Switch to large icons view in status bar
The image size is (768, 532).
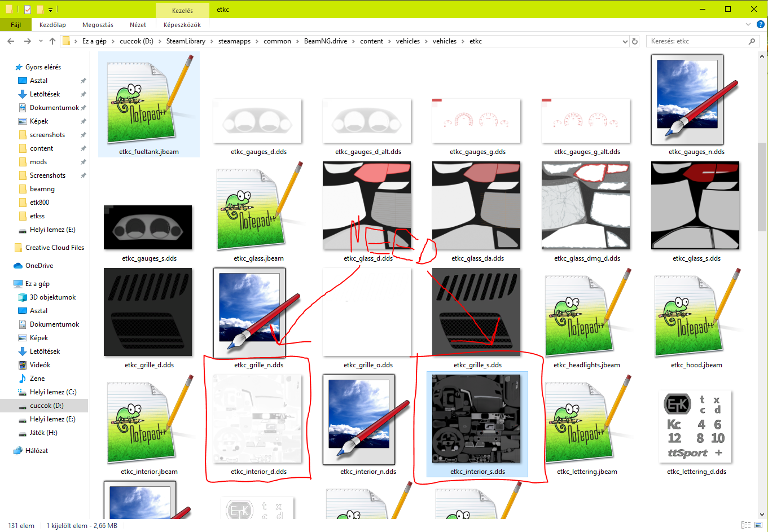tap(759, 525)
